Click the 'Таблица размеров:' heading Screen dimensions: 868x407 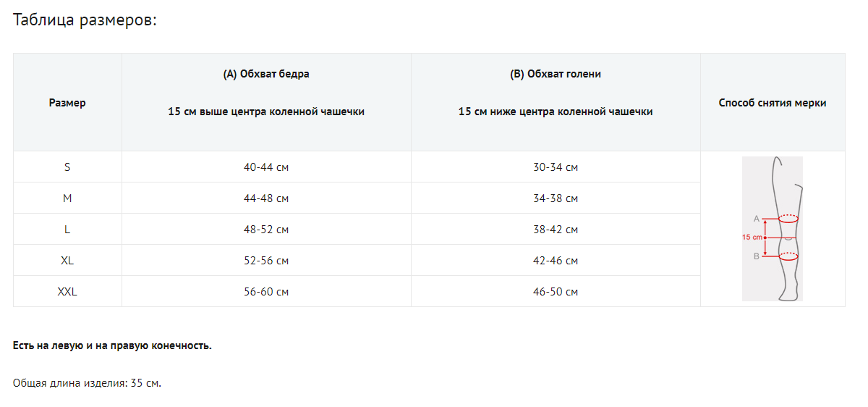point(85,20)
